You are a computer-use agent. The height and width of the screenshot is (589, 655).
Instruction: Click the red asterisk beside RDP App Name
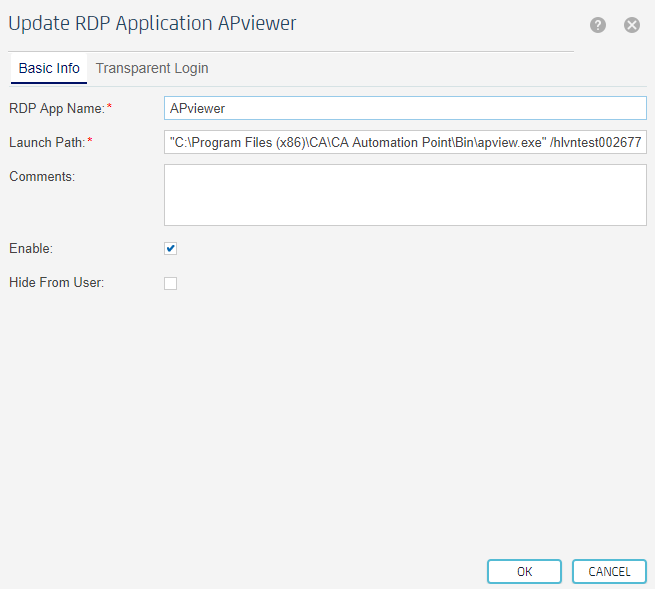pyautogui.click(x=109, y=107)
